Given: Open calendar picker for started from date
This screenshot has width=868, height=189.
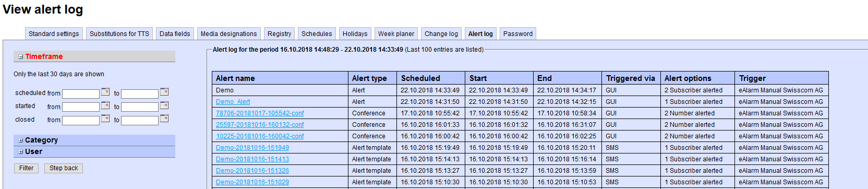Looking at the screenshot, I should (x=105, y=105).
